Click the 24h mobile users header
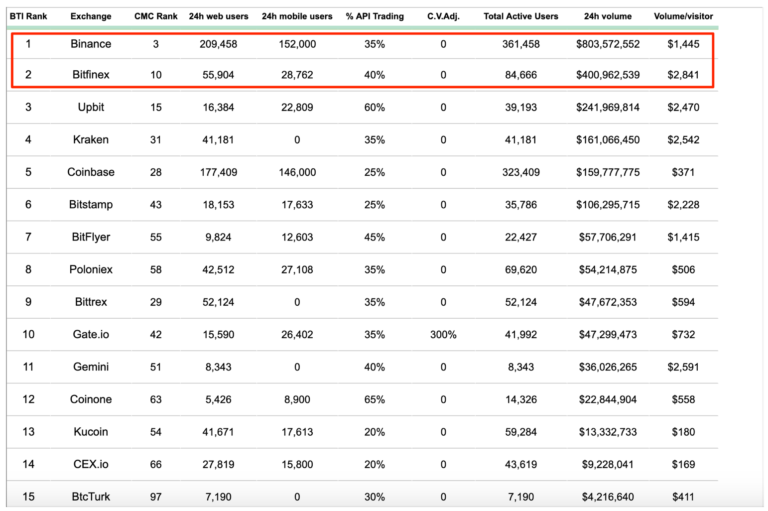 (297, 16)
